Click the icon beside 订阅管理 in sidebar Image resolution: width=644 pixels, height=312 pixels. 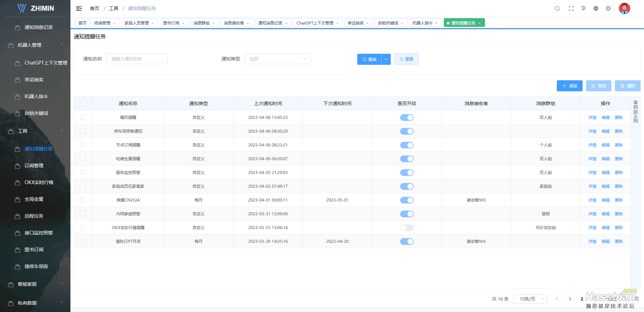click(17, 166)
